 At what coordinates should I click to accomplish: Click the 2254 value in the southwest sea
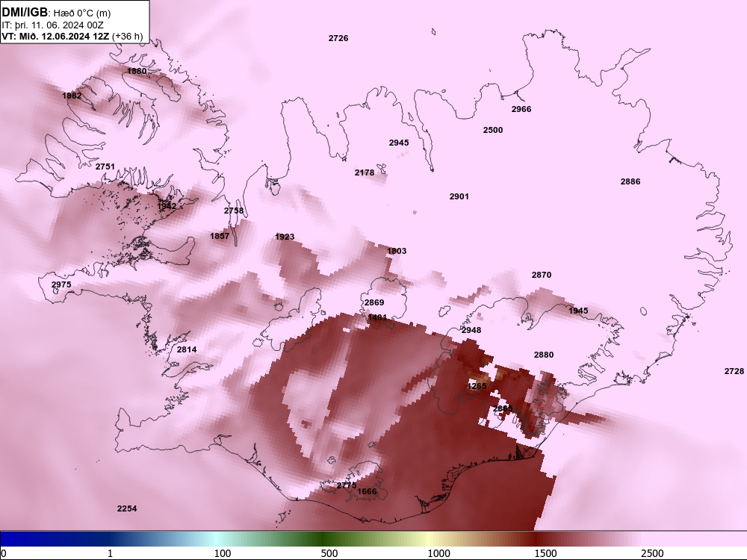[127, 508]
